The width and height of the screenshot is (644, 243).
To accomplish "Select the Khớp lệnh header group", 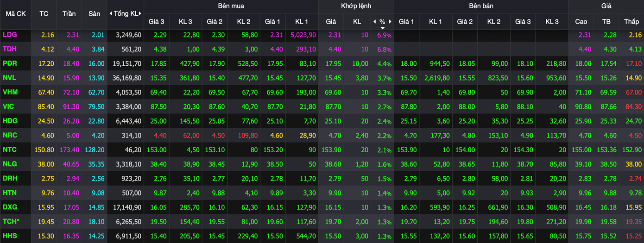I will point(356,6).
